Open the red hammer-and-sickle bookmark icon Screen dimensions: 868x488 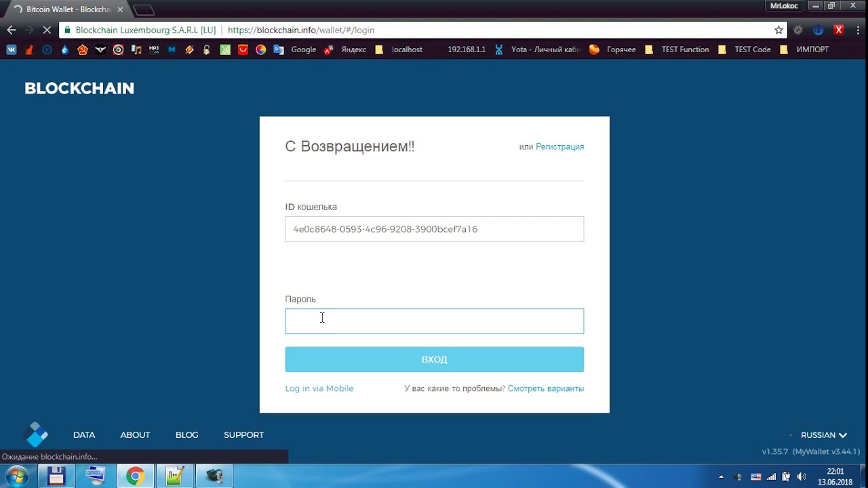point(83,49)
